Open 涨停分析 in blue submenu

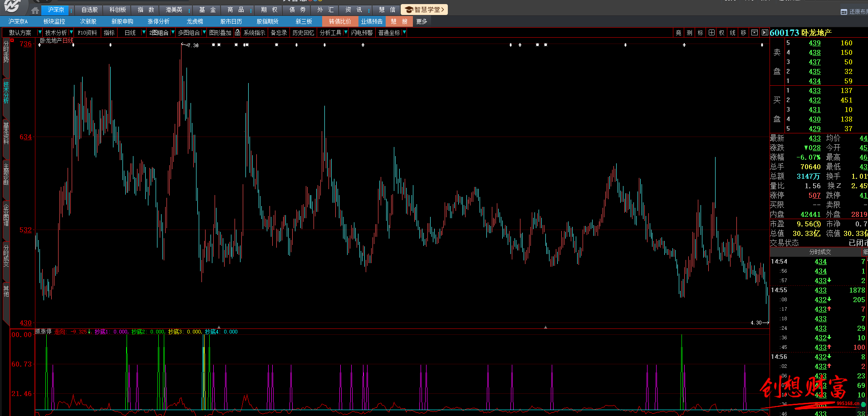coord(158,21)
